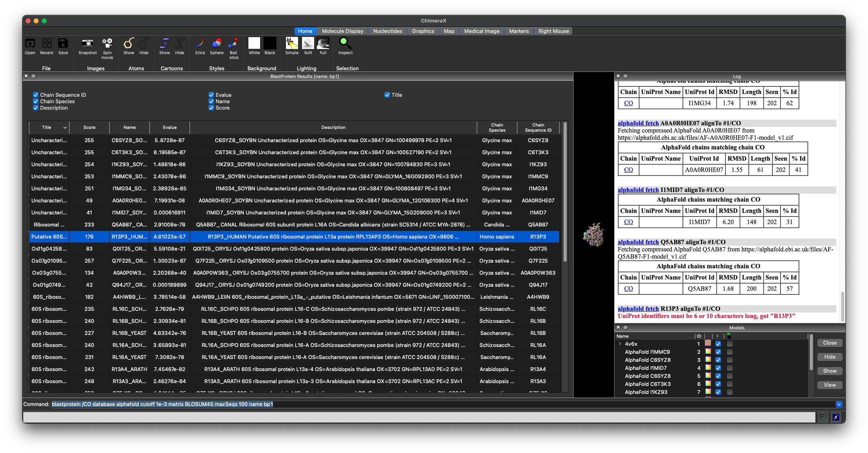Screen dimensions: 868x453
Task: Click the Hide button in Models panel
Action: pyautogui.click(x=829, y=357)
